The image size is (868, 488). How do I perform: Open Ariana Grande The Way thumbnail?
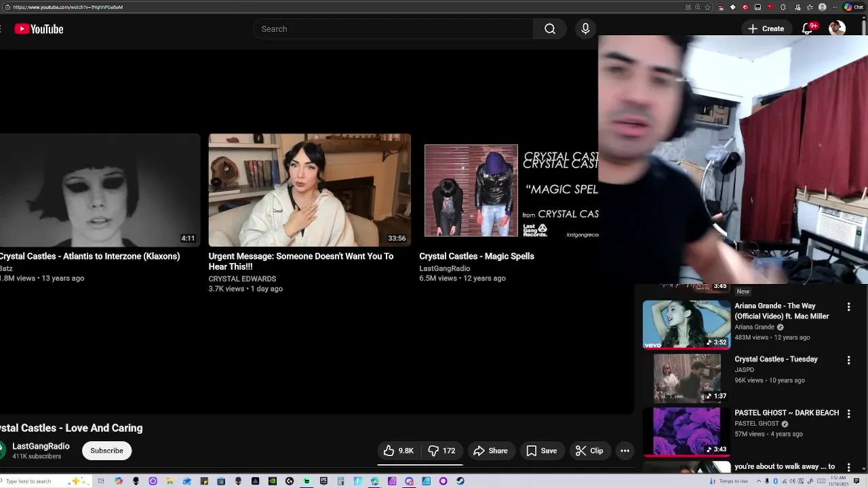coord(686,324)
